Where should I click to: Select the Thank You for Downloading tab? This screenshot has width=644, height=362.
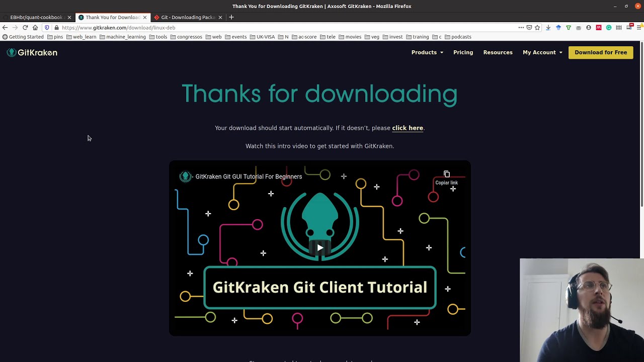point(113,17)
